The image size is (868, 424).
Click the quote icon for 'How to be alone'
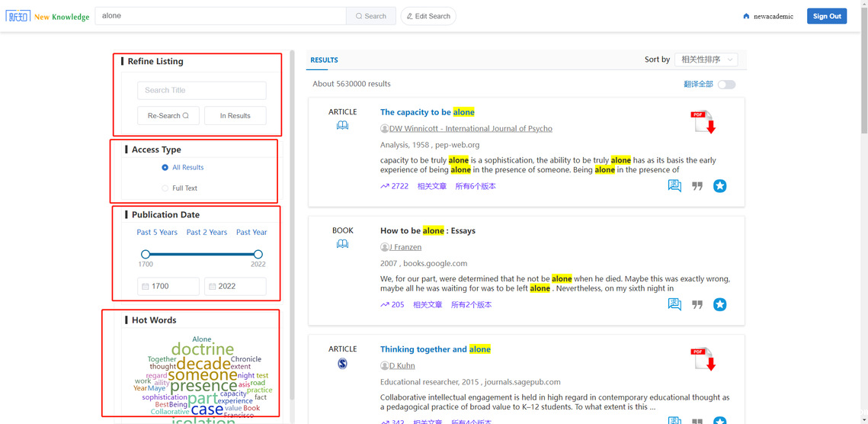click(x=697, y=304)
